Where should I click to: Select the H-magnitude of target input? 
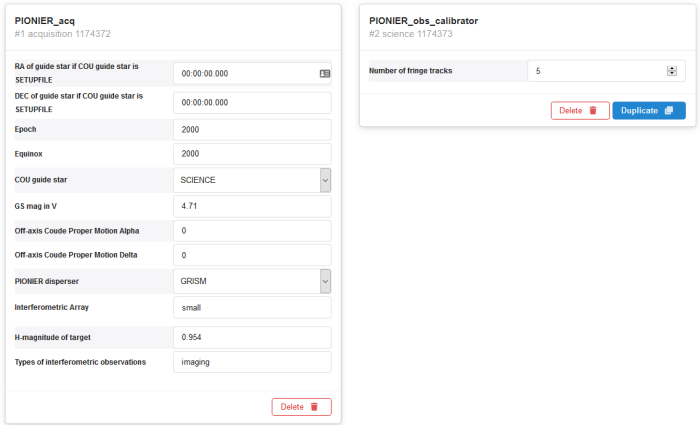tap(251, 337)
